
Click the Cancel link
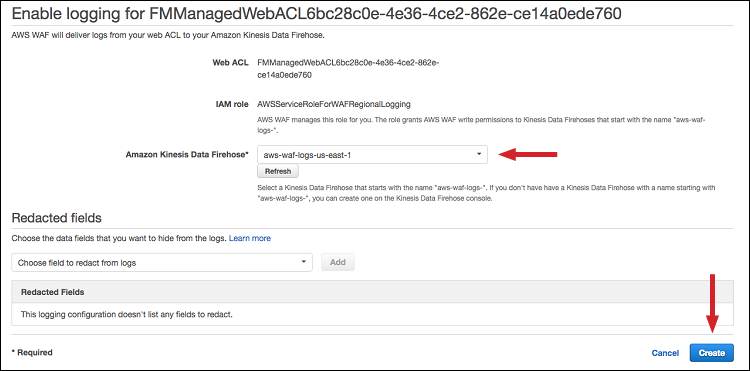point(665,353)
